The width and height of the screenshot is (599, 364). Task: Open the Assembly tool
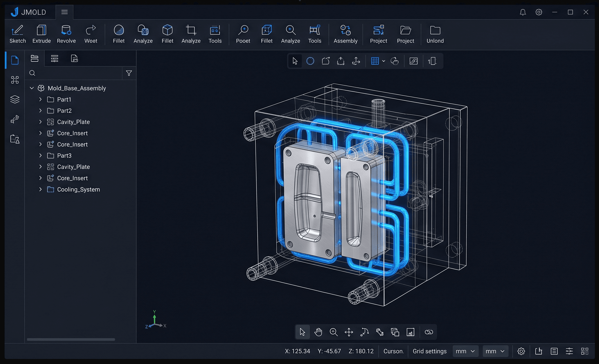click(345, 34)
